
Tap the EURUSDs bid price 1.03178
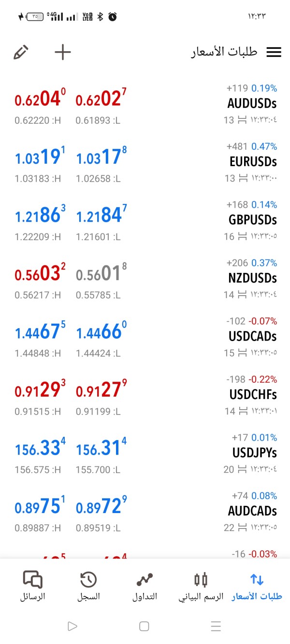101,157
